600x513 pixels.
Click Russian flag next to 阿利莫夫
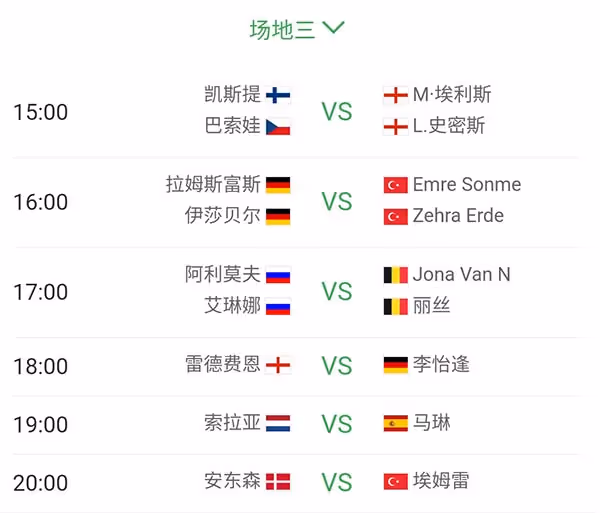[278, 275]
